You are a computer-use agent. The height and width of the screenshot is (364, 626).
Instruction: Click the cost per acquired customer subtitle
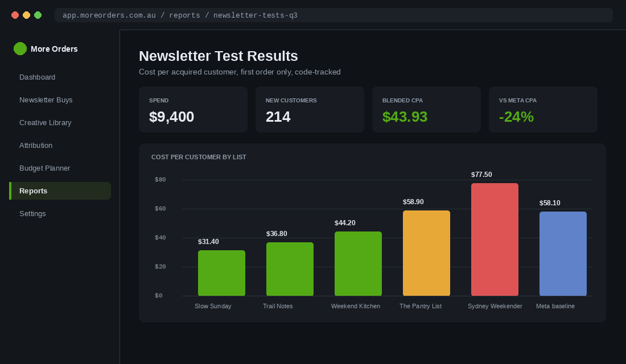(x=240, y=72)
